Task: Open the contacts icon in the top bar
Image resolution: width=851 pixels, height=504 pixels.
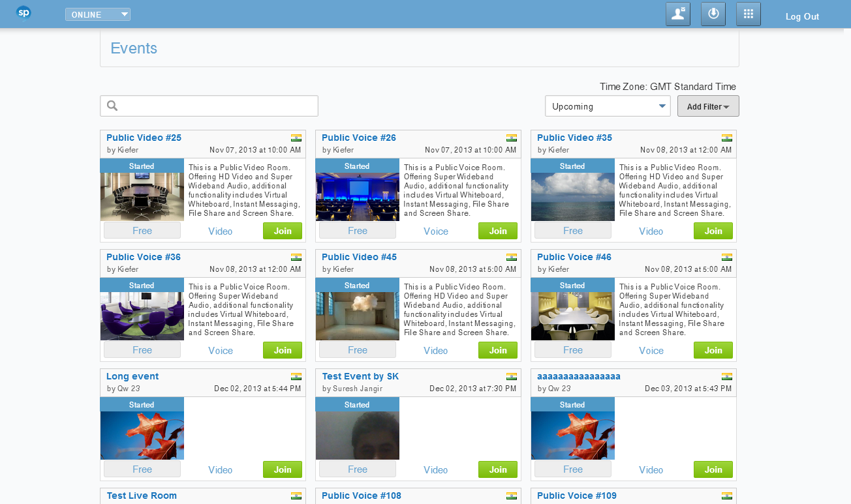Action: tap(678, 14)
